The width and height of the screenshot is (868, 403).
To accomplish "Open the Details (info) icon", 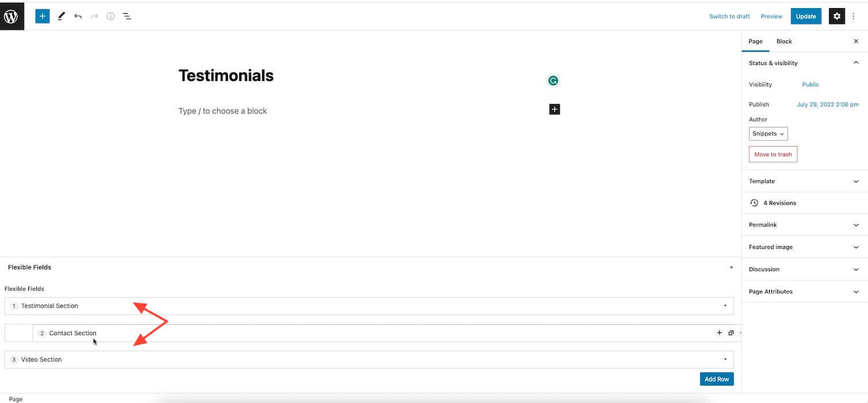I will point(110,16).
